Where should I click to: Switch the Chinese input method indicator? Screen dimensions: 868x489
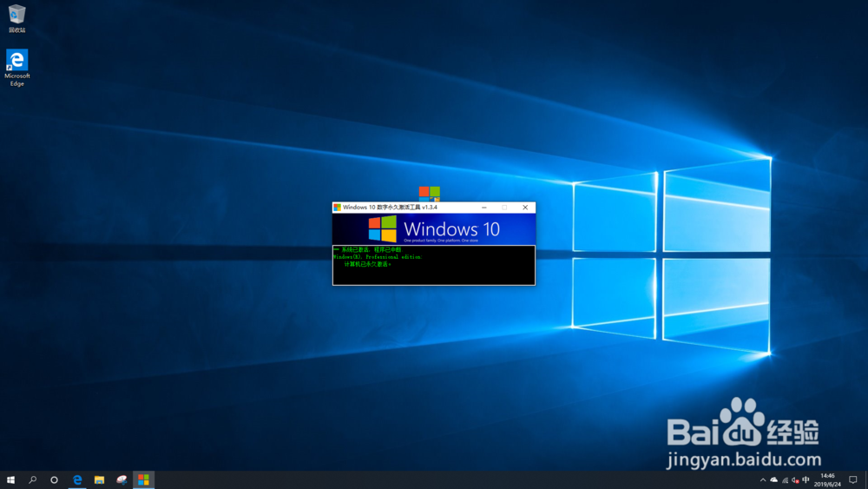[806, 480]
